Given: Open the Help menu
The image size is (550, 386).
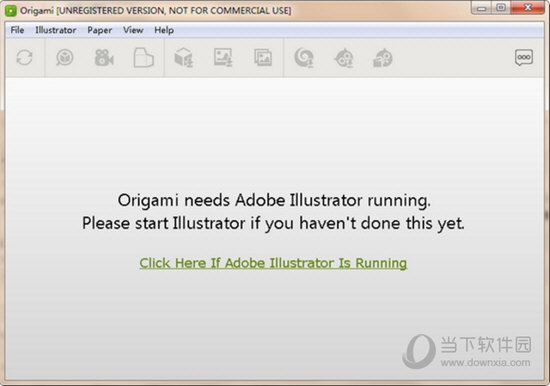Looking at the screenshot, I should [x=164, y=30].
